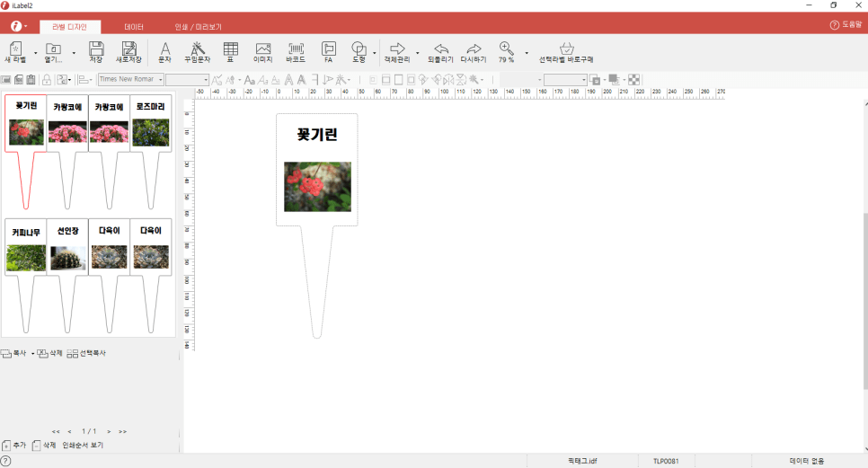
Task: Click the question mark icon in status bar
Action: (x=5, y=461)
